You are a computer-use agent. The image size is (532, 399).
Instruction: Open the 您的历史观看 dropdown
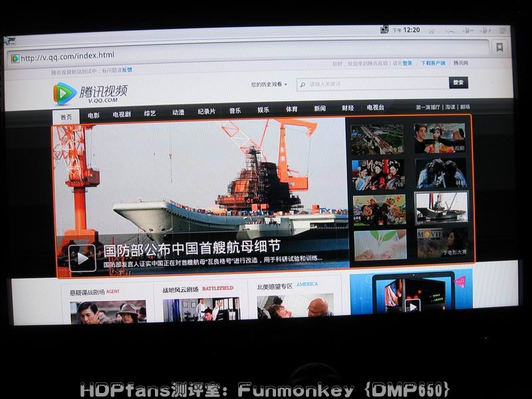pos(269,84)
